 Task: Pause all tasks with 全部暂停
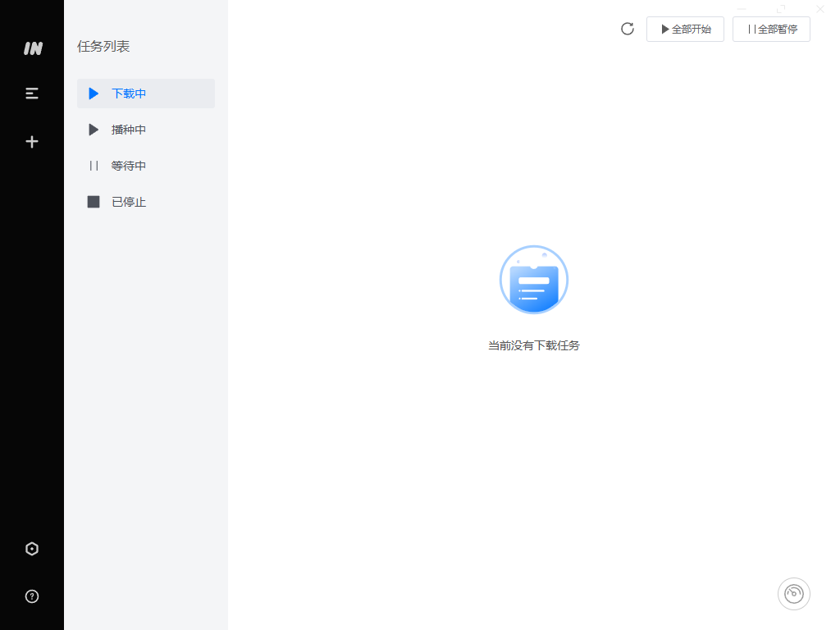(x=771, y=28)
